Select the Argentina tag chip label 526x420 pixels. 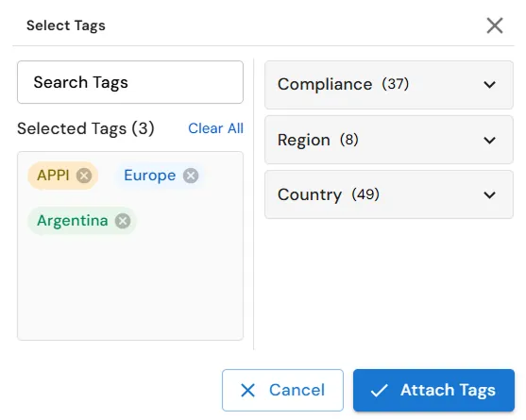point(73,221)
